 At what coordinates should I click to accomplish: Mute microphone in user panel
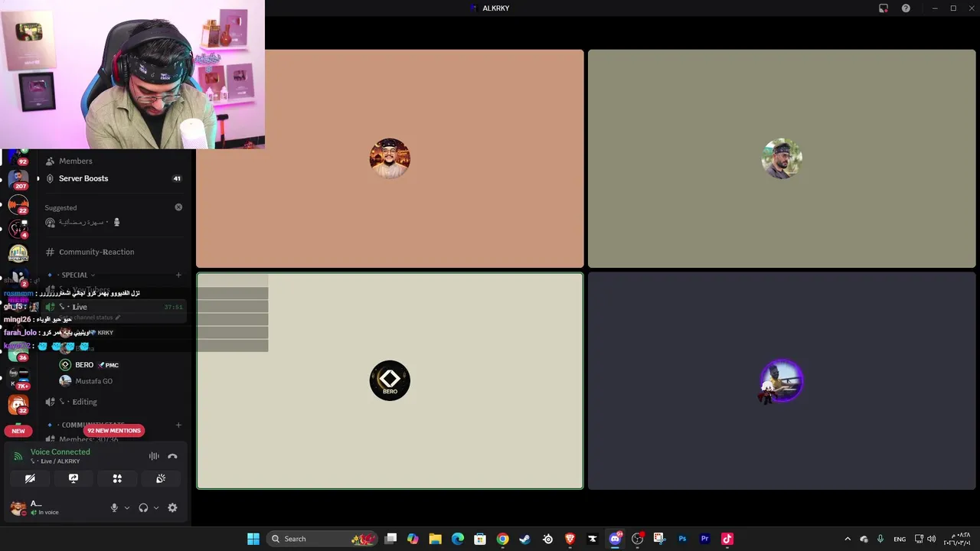pyautogui.click(x=114, y=507)
